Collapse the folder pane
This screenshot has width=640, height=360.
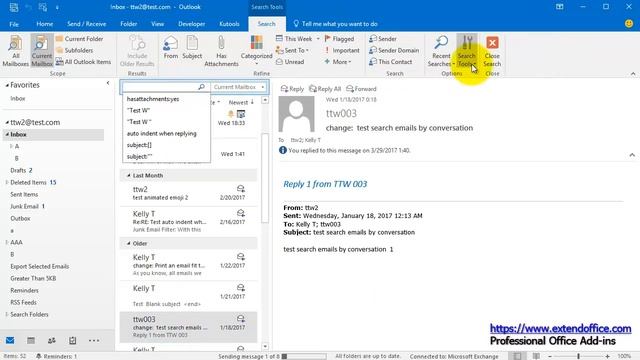(108, 83)
